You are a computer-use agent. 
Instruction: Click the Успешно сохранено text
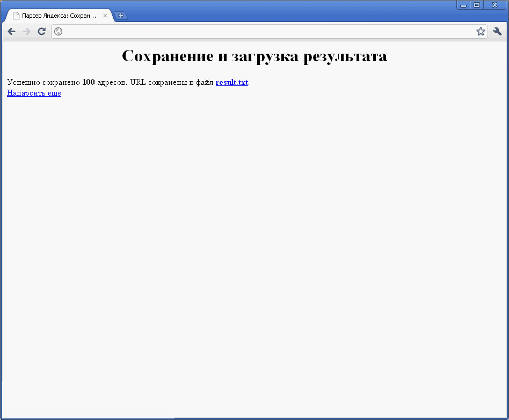coord(43,83)
